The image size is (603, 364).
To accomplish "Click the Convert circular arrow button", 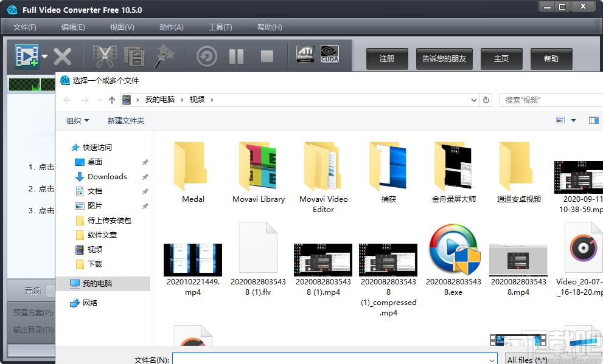I will pyautogui.click(x=207, y=57).
